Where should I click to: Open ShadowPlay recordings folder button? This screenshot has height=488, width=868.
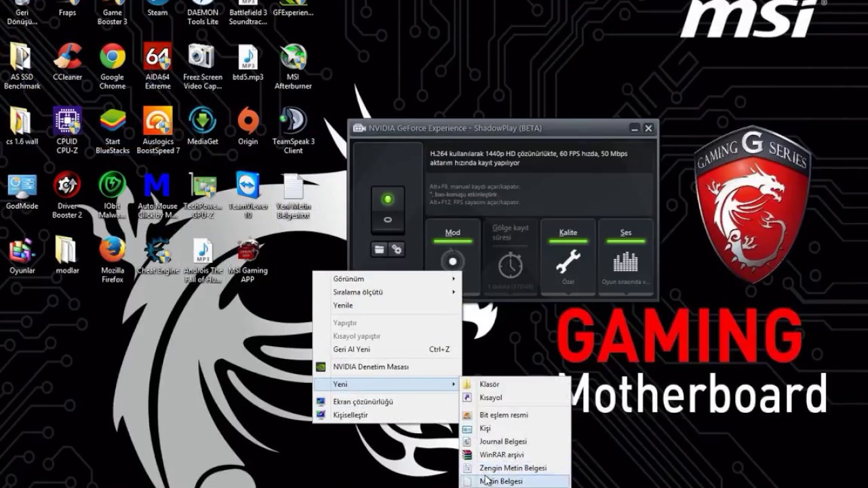379,249
